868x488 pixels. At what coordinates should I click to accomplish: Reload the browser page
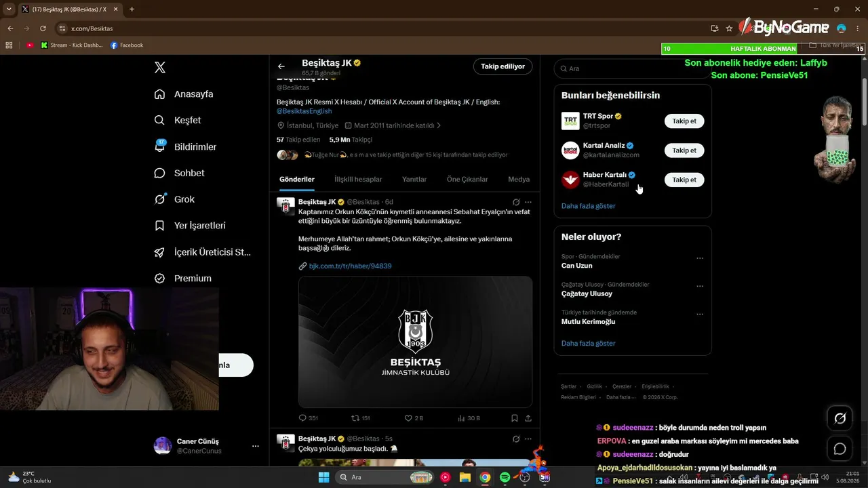pos(43,28)
